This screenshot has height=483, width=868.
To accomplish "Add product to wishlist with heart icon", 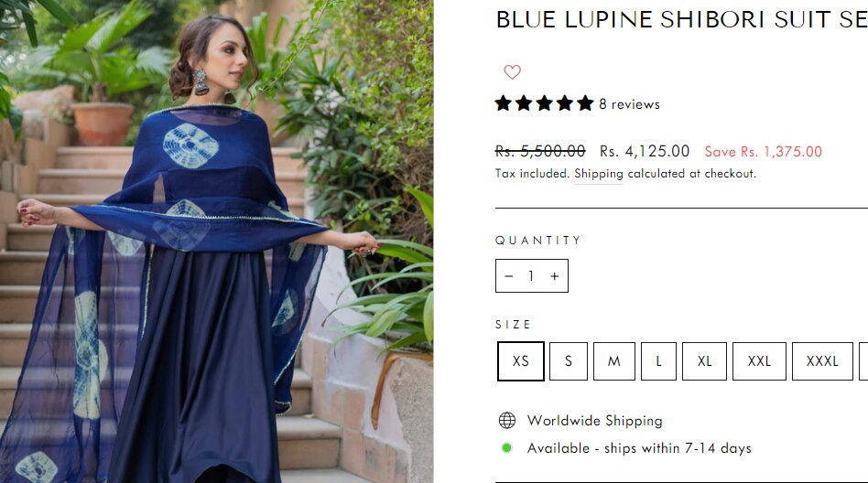I will 512,72.
